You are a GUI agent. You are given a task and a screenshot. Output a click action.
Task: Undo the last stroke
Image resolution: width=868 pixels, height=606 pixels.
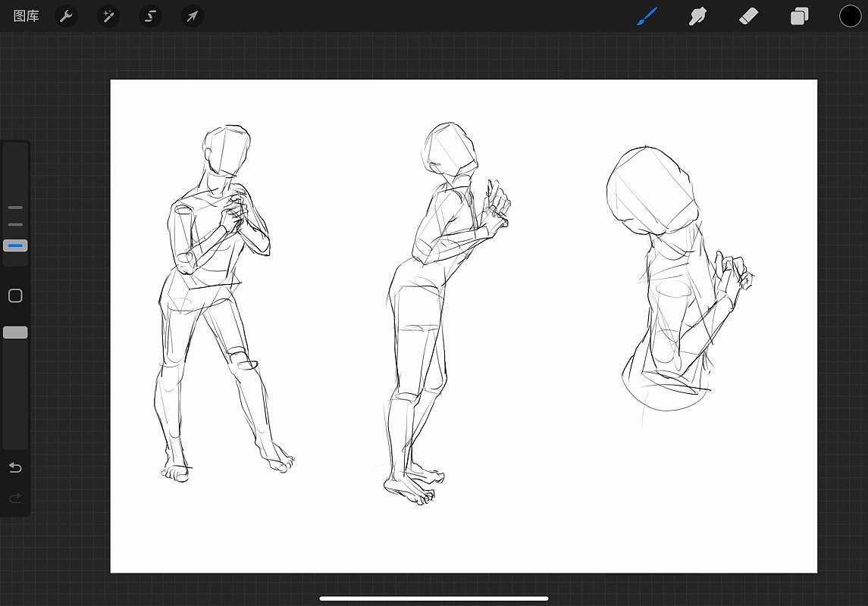[15, 468]
